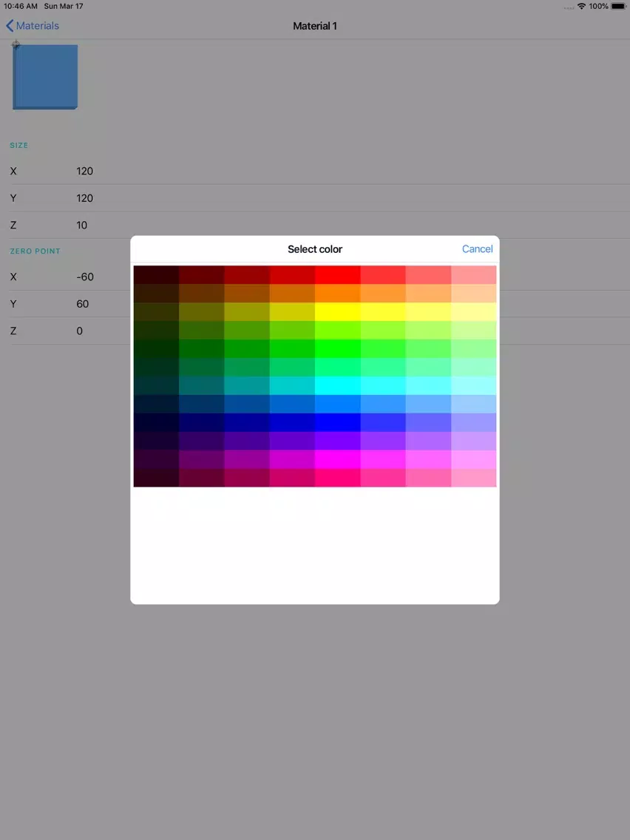630x840 pixels.
Task: Choose the pure cyan swatch
Action: pos(337,386)
